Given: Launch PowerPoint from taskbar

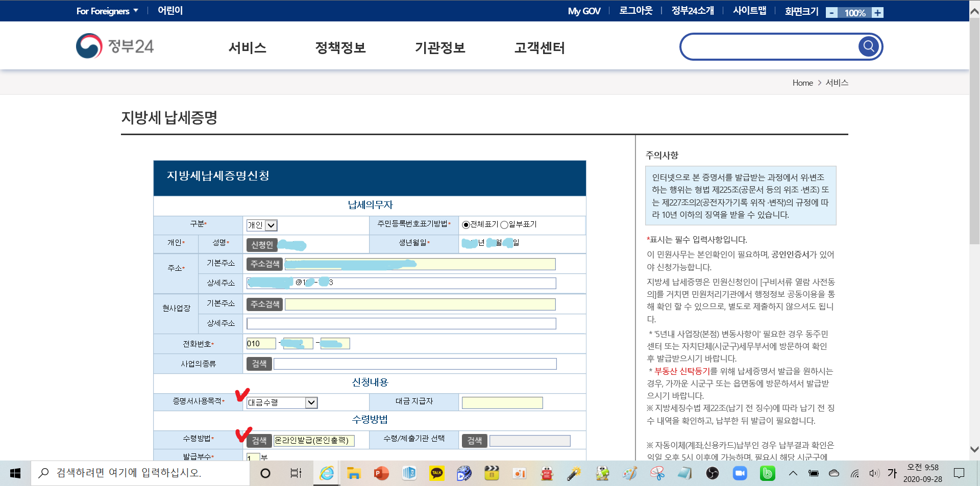Looking at the screenshot, I should [x=381, y=473].
